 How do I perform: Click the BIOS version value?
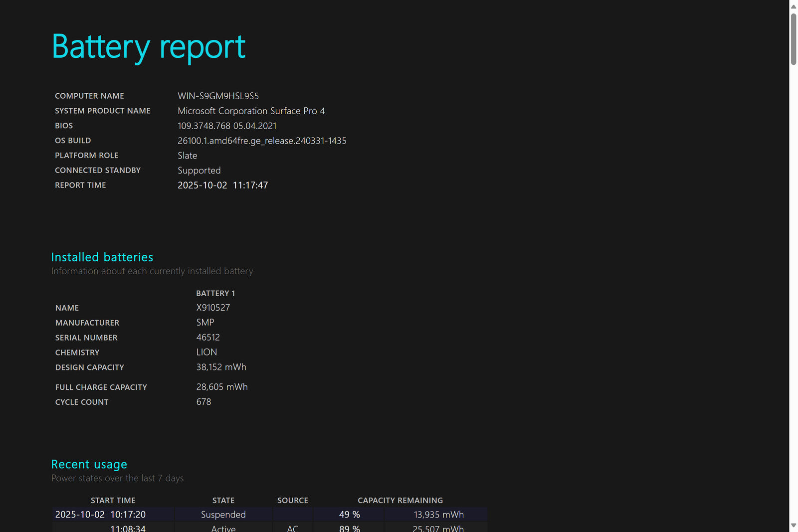[227, 126]
